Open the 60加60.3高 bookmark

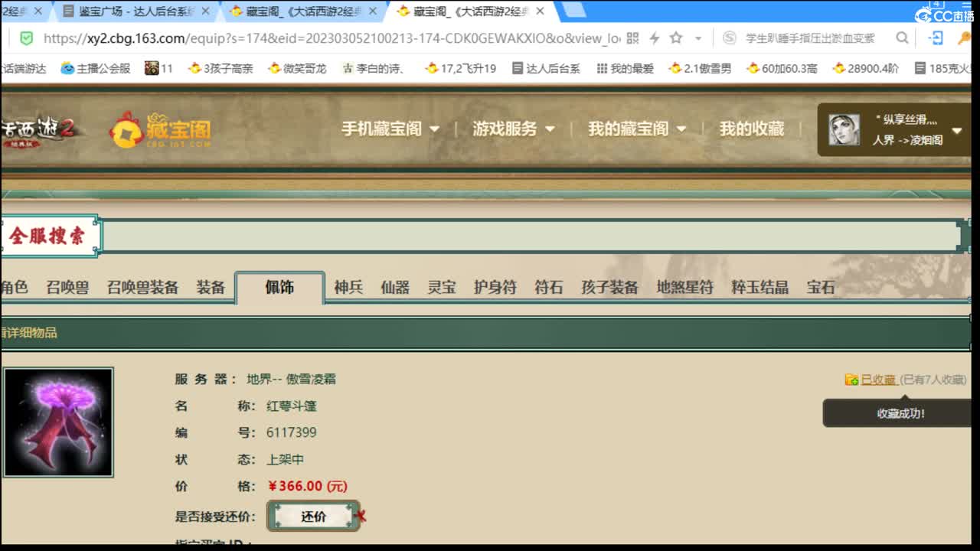tap(782, 68)
